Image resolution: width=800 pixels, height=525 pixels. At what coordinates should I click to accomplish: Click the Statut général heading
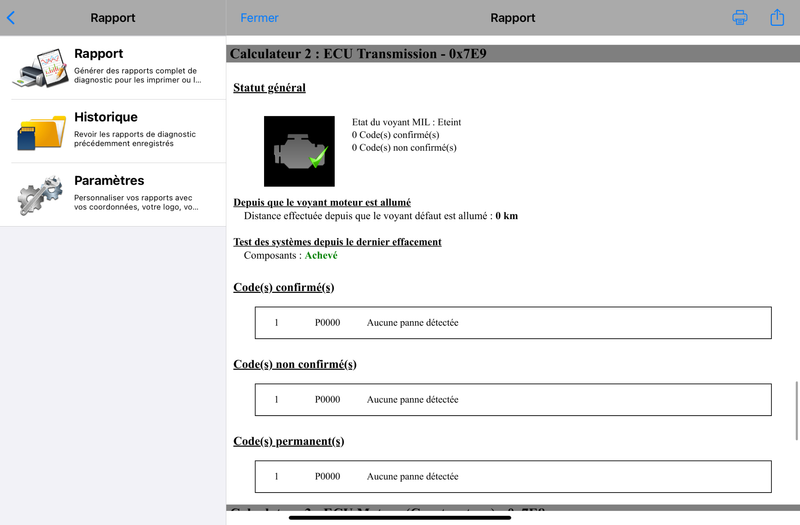click(x=269, y=88)
